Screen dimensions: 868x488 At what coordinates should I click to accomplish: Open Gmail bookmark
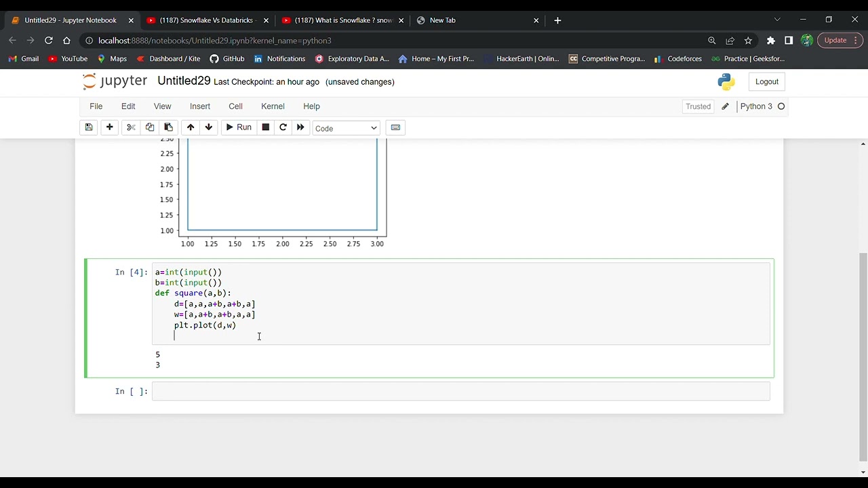click(x=24, y=59)
